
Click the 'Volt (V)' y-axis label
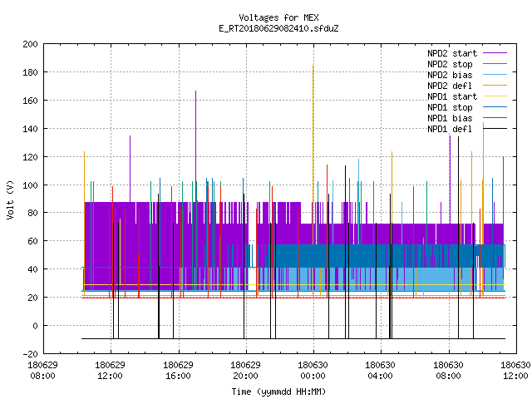(x=10, y=199)
